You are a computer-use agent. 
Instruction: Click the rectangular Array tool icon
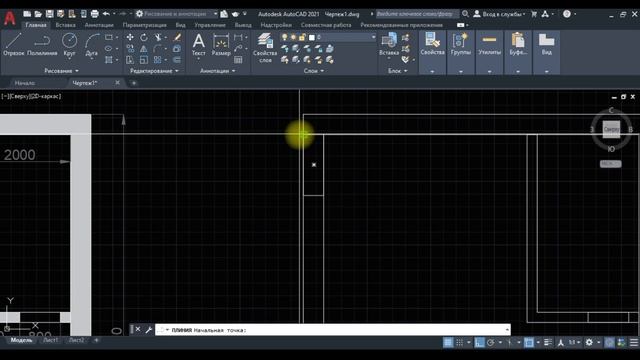(x=158, y=60)
